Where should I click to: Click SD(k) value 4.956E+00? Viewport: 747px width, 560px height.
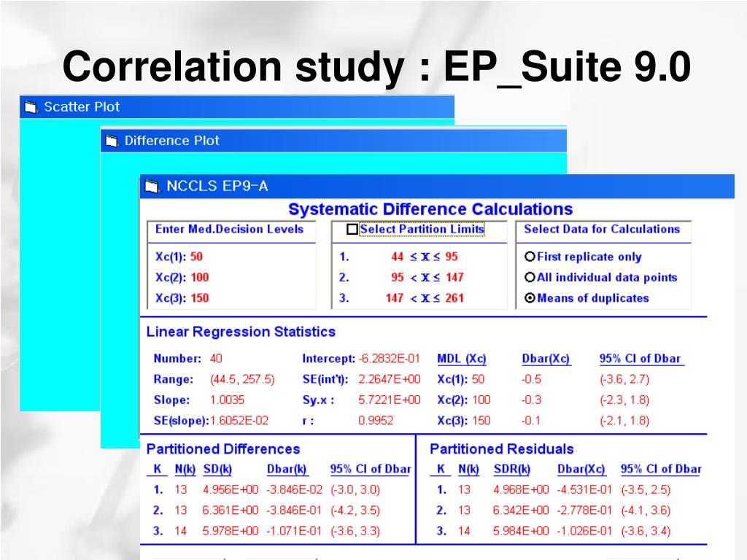click(231, 489)
